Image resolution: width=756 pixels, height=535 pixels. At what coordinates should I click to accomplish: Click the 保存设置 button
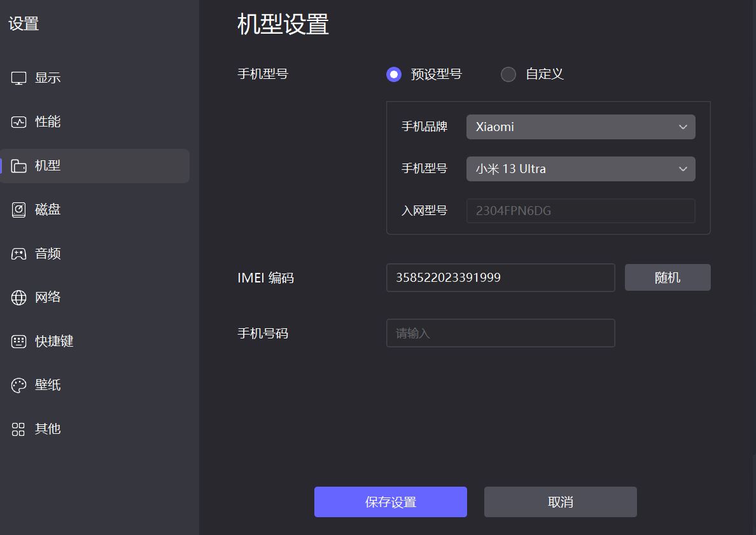pos(390,502)
